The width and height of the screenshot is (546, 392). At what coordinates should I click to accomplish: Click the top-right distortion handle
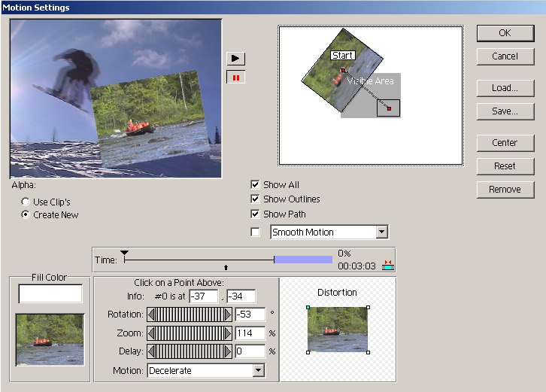[368, 307]
